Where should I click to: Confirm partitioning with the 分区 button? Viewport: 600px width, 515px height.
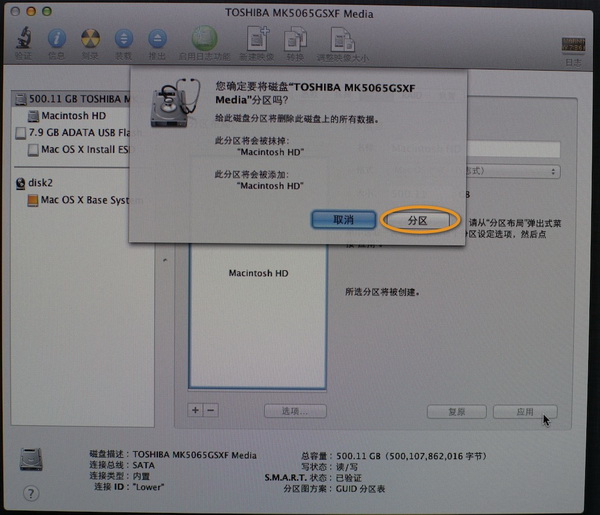[417, 220]
